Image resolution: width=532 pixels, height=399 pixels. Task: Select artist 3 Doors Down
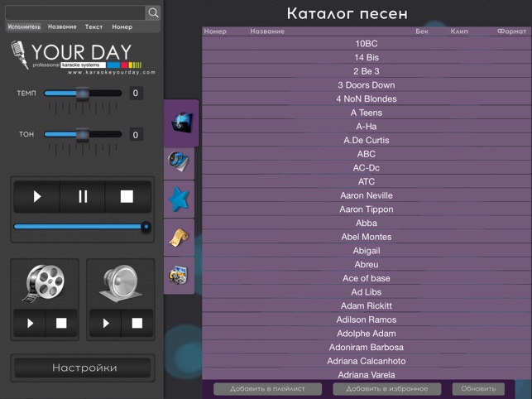tap(367, 85)
